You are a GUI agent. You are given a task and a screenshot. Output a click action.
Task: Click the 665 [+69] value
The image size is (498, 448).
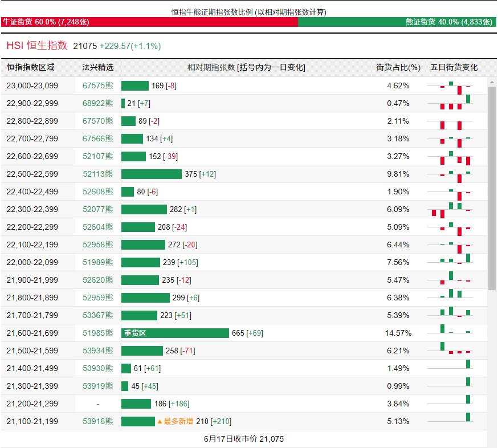(x=247, y=333)
